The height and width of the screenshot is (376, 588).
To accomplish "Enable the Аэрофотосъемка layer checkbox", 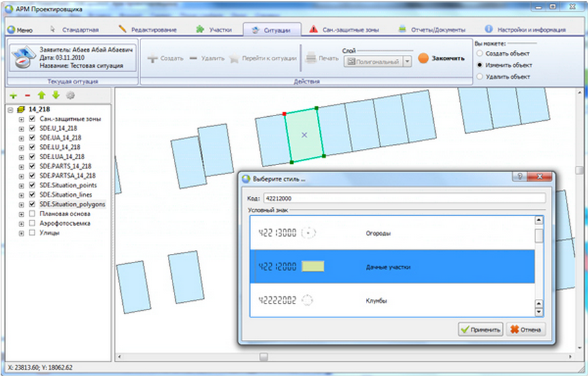I will pyautogui.click(x=32, y=223).
